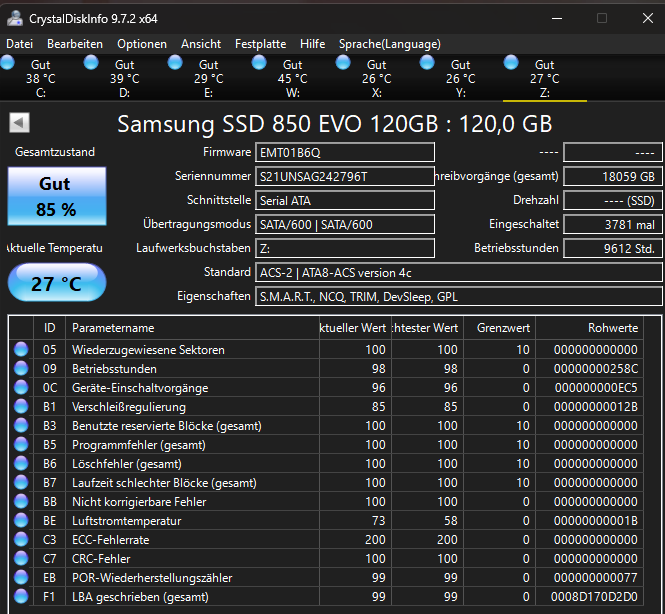Select drive W: status orb
This screenshot has height=614, width=665.
point(259,63)
